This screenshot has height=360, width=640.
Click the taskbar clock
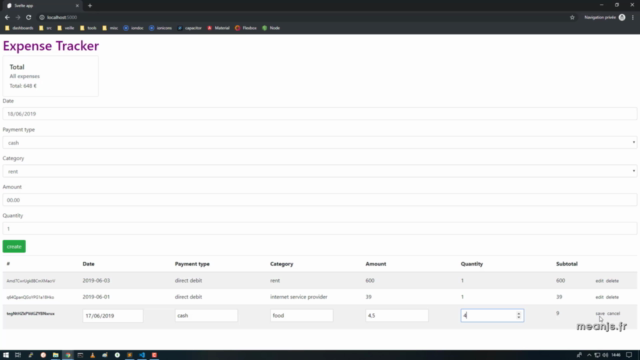click(x=616, y=355)
